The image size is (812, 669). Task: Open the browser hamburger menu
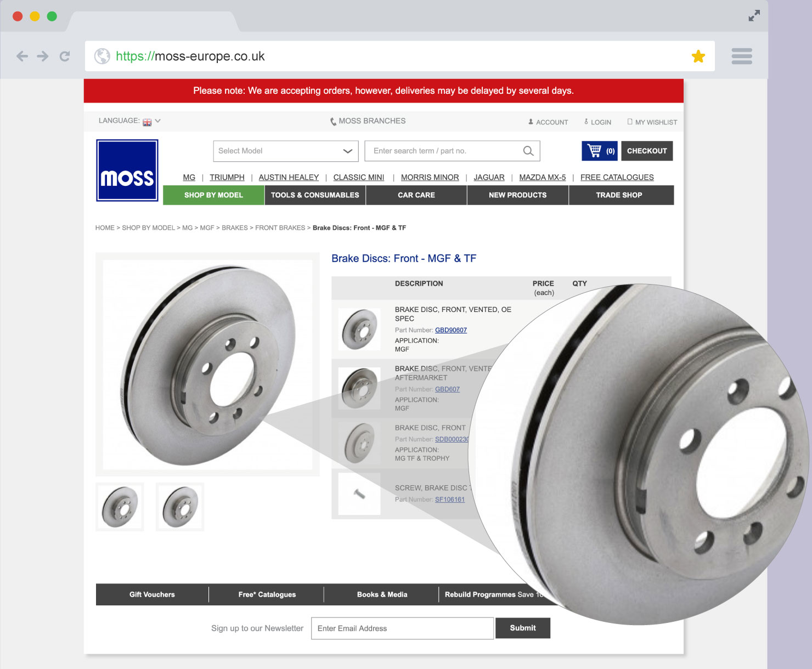pyautogui.click(x=742, y=56)
